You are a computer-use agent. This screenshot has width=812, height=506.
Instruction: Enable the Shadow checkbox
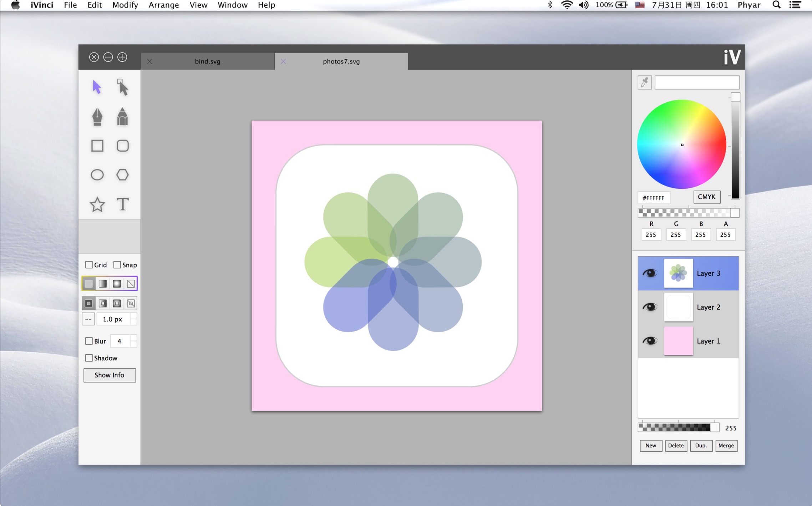click(x=89, y=358)
